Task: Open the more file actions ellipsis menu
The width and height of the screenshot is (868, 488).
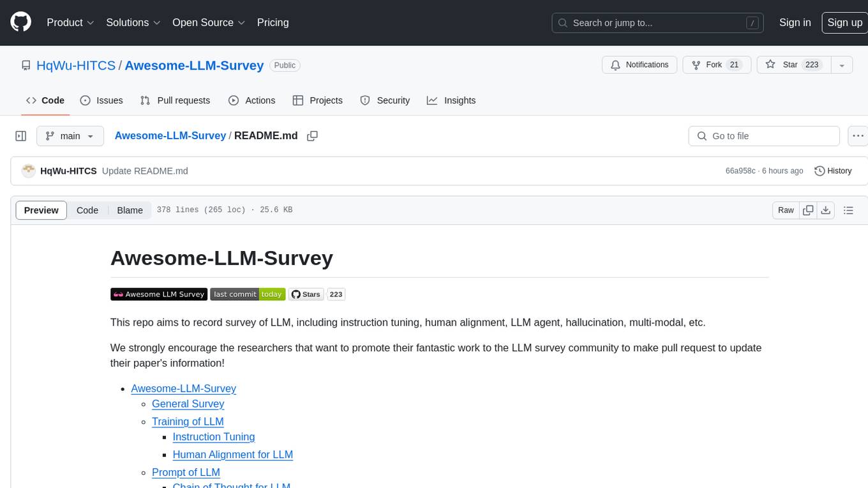Action: 858,136
